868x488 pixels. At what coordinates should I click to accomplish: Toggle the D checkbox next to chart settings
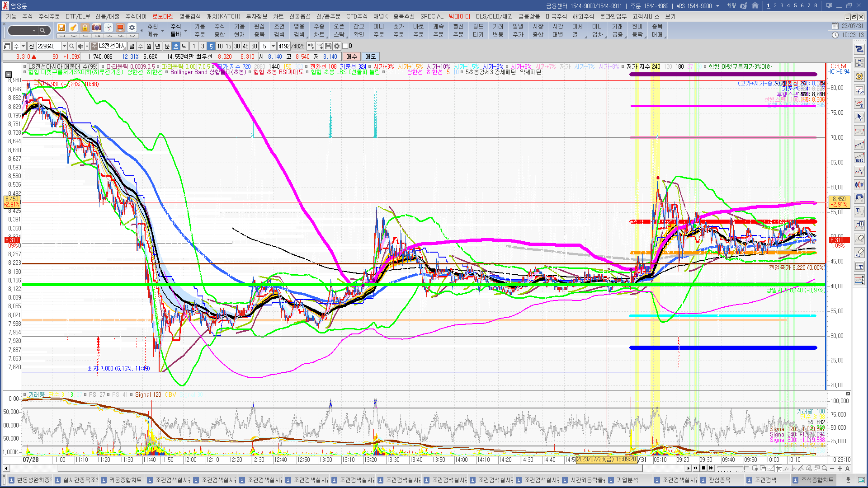click(345, 46)
